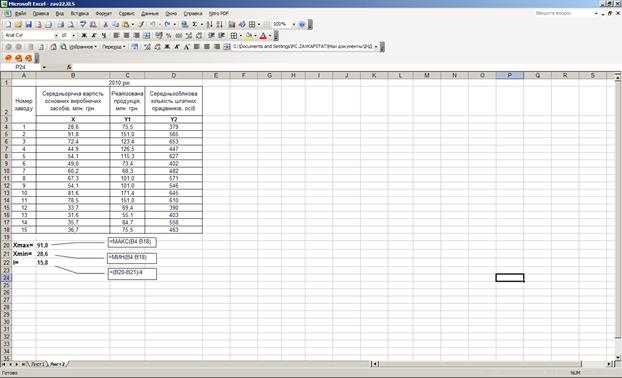Click the Copy icon

coord(115,25)
